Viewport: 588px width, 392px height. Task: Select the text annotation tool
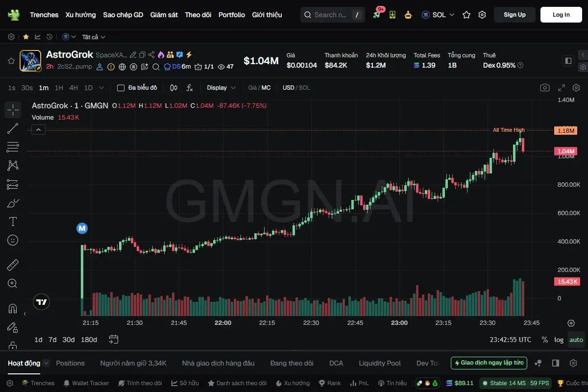click(x=13, y=221)
